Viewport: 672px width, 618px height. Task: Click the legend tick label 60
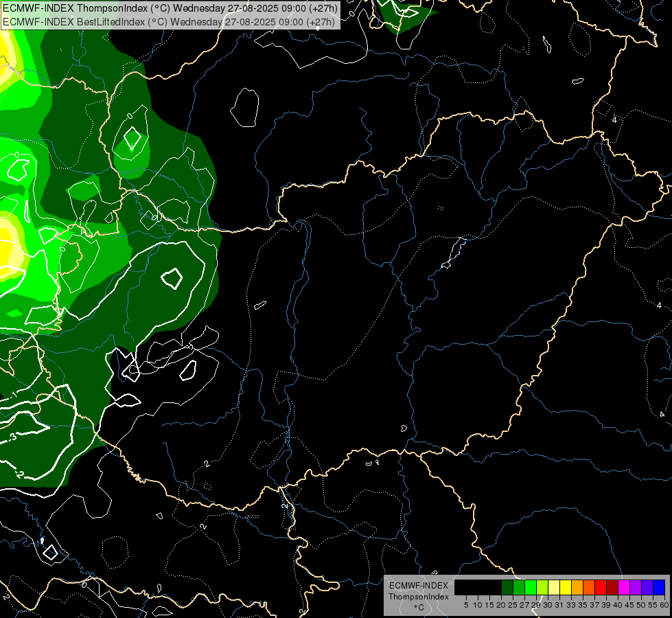tap(664, 605)
